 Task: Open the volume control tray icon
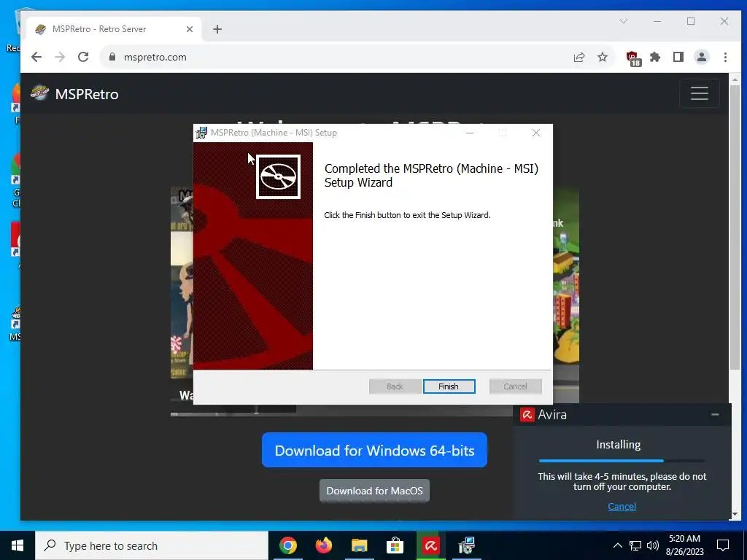pos(653,545)
